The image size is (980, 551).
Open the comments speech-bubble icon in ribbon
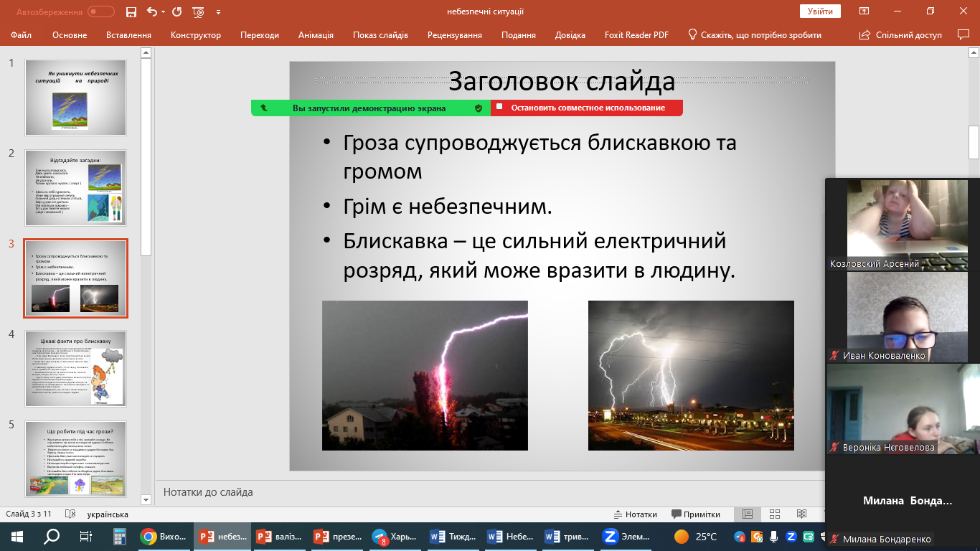pos(963,34)
